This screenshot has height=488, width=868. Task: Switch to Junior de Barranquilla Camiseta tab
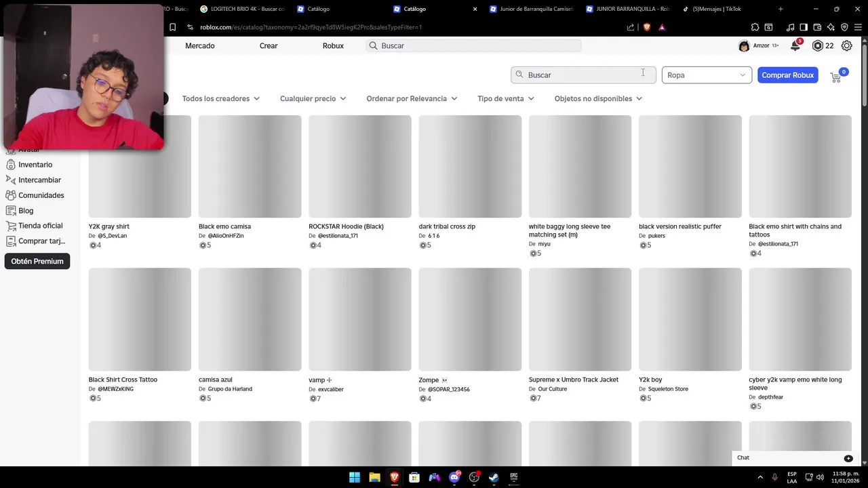point(531,9)
